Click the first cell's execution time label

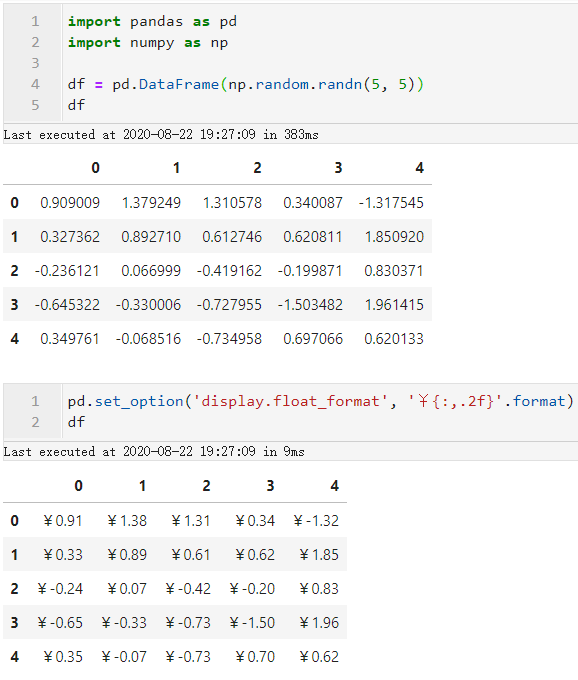point(161,135)
